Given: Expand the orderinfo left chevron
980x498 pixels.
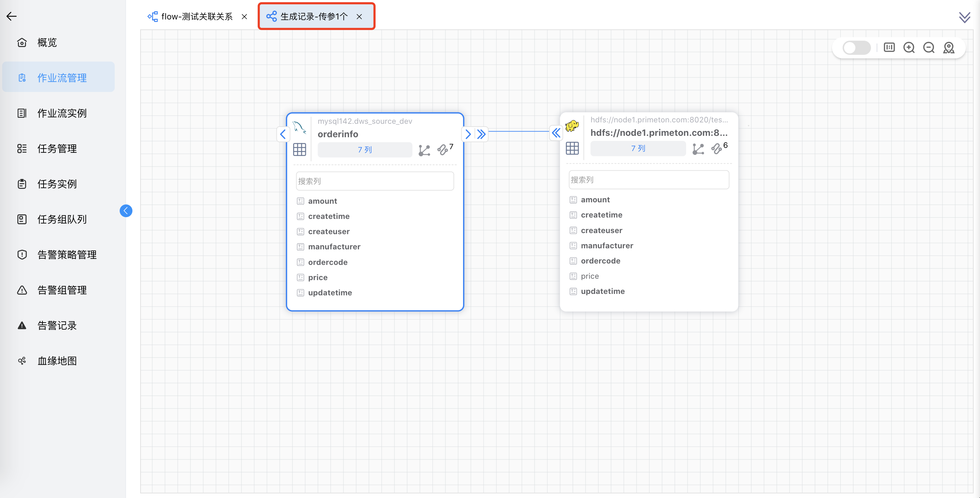Looking at the screenshot, I should [x=283, y=134].
